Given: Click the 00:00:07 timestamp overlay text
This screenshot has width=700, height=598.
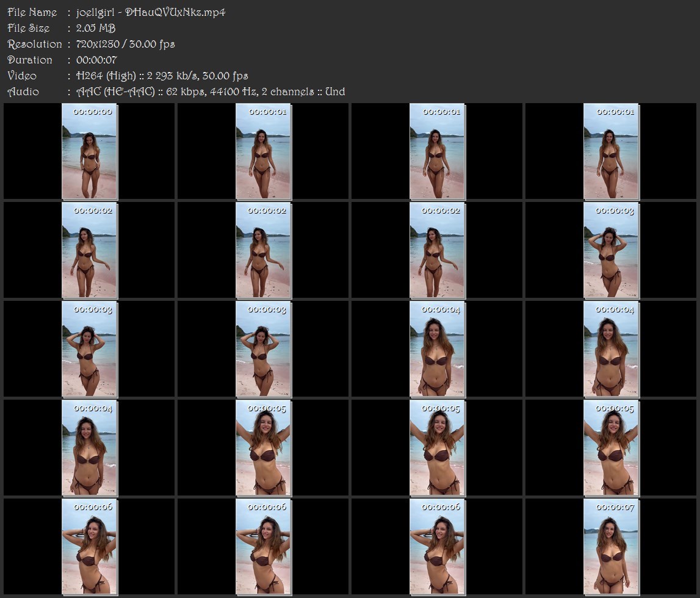Looking at the screenshot, I should [x=615, y=508].
